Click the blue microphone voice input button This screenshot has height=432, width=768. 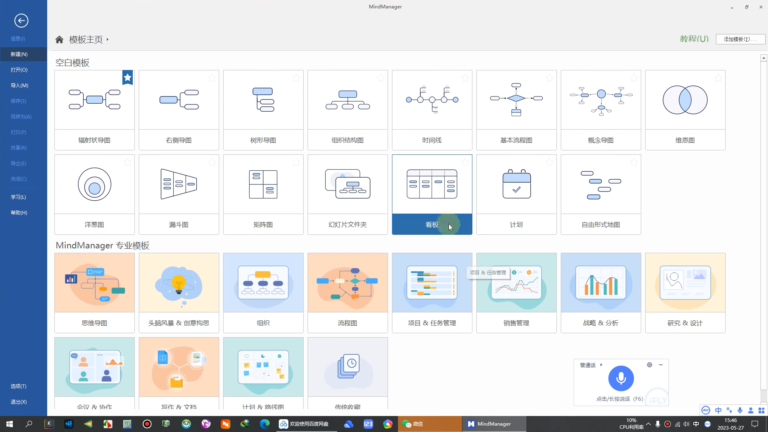(621, 378)
